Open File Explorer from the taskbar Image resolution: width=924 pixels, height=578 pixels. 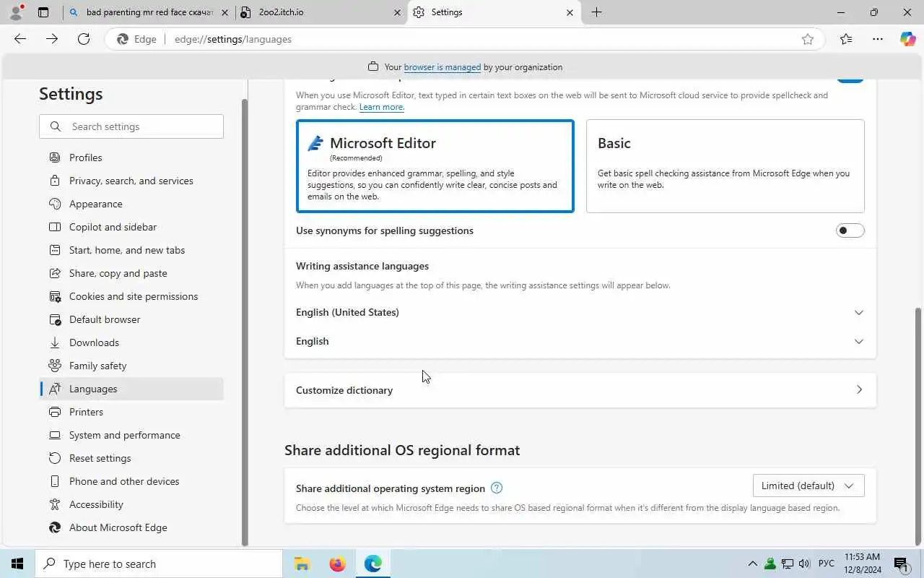(302, 564)
